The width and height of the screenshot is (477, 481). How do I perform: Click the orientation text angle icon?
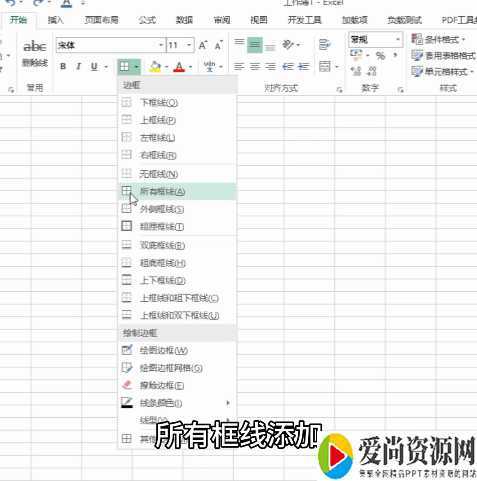coord(288,44)
